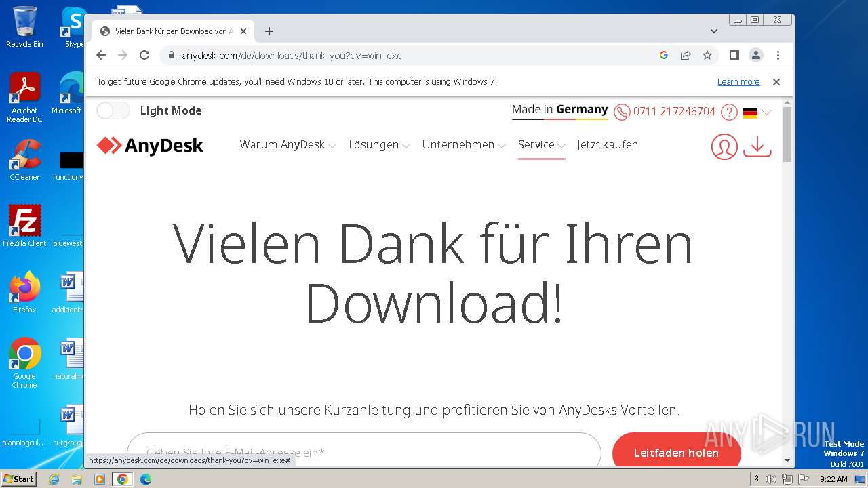868x488 pixels.
Task: Open Chrome three-dot menu
Action: tap(778, 56)
